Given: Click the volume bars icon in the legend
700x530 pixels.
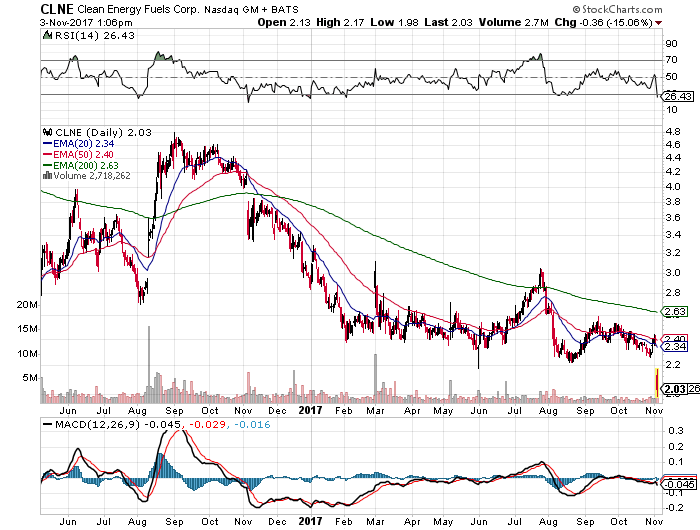Looking at the screenshot, I should point(47,175).
